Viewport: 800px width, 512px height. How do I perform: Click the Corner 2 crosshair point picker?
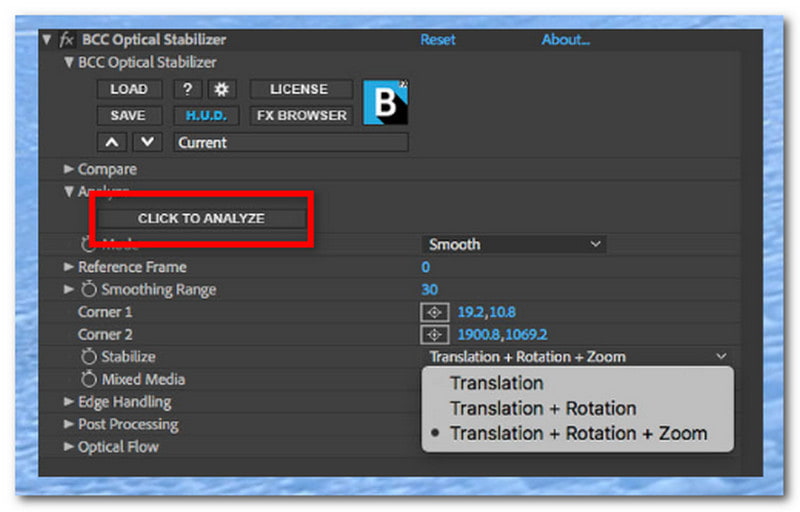click(x=434, y=335)
